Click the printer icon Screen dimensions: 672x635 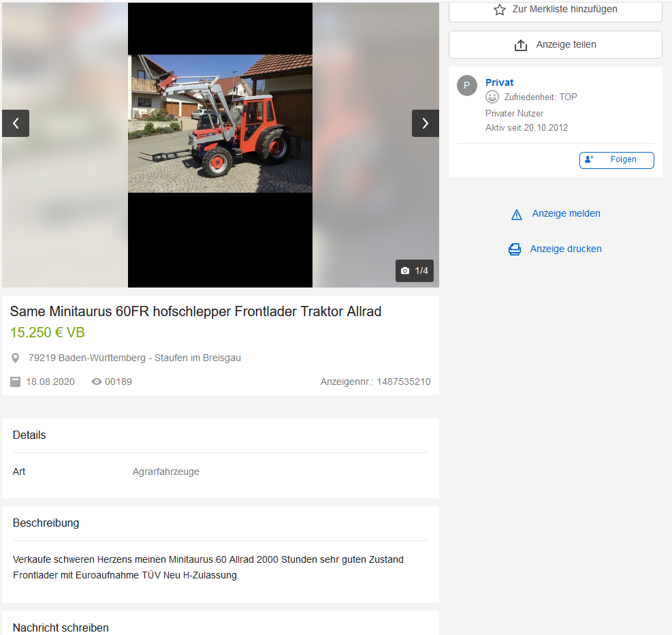click(515, 249)
